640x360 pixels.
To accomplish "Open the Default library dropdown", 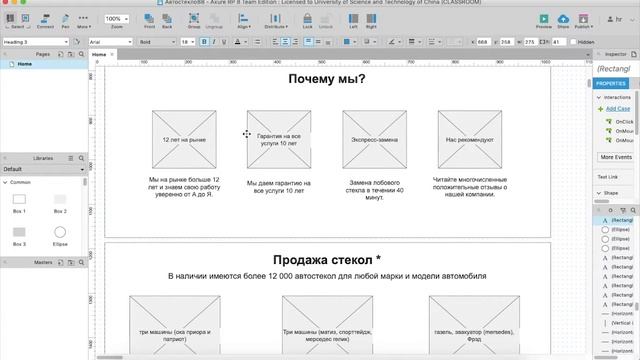I will click(x=44, y=169).
